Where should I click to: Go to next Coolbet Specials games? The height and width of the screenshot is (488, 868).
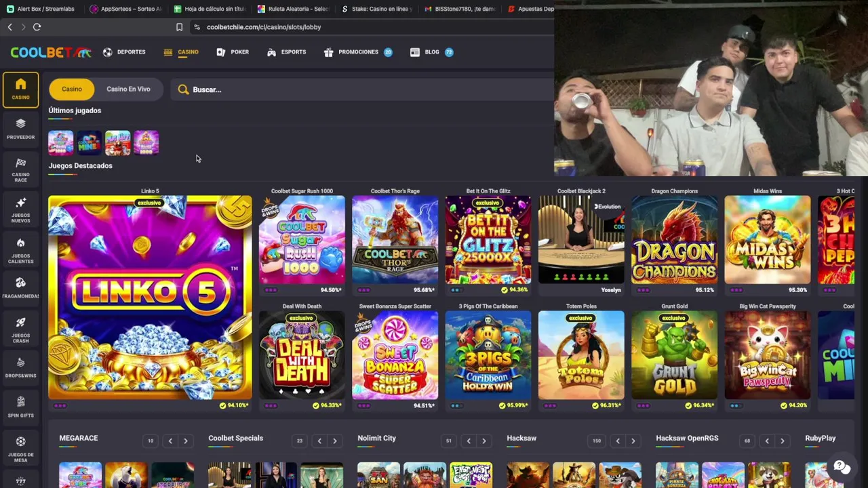click(334, 441)
